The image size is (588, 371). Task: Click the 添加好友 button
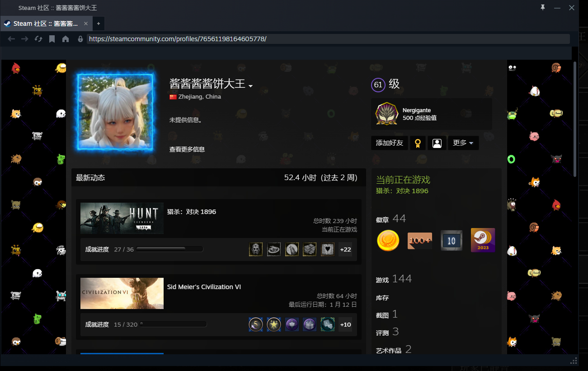click(390, 143)
